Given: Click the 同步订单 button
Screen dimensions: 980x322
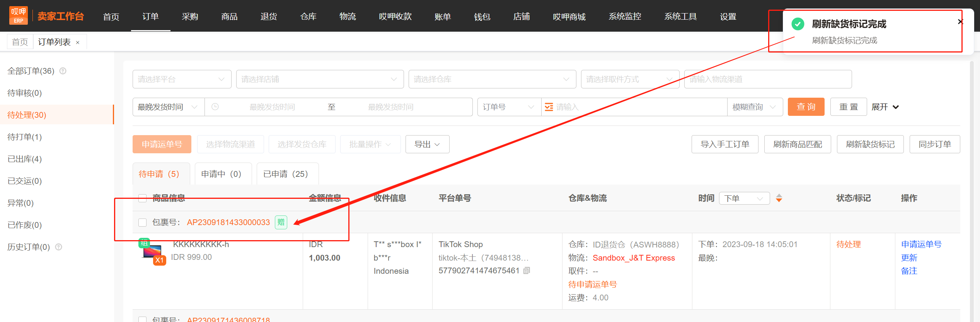Looking at the screenshot, I should coord(935,144).
